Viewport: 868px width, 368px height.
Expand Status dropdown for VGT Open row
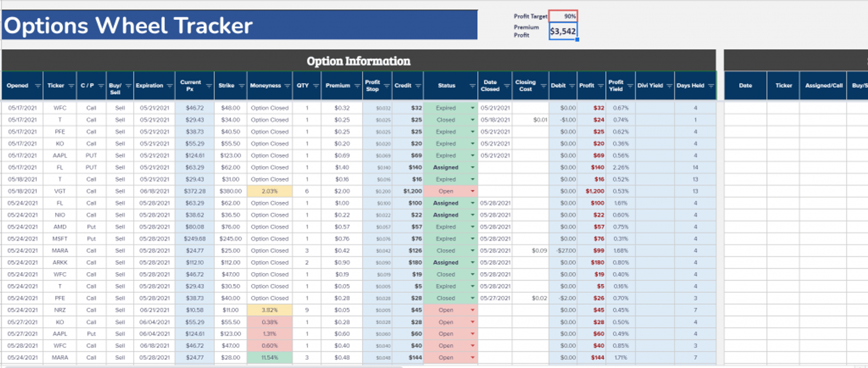coord(472,191)
